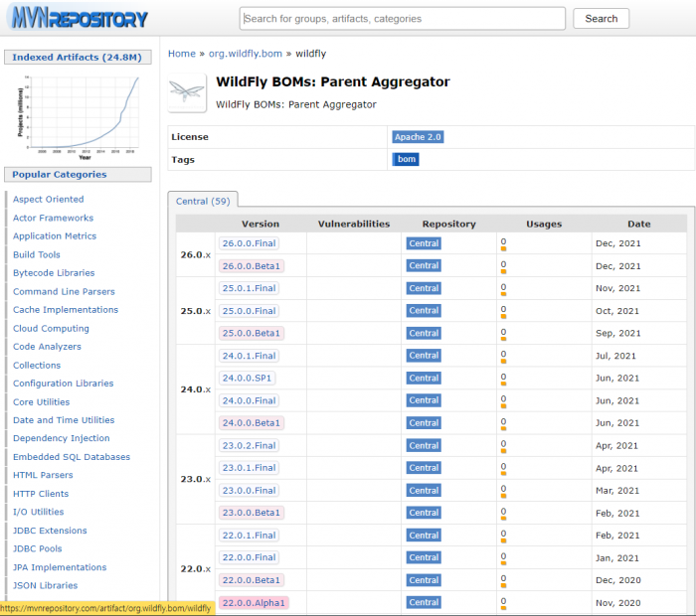Click Central repository badge for 23.0.2.Final
696x616 pixels.
click(424, 446)
